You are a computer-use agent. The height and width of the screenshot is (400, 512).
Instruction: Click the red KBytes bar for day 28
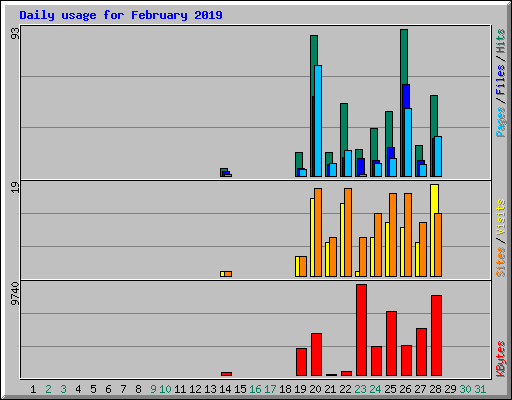click(436, 335)
